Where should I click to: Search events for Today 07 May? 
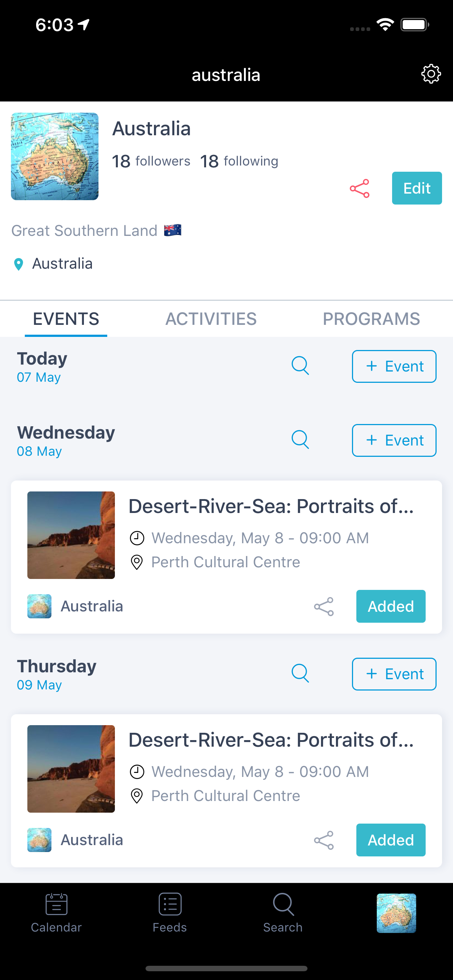[300, 366]
